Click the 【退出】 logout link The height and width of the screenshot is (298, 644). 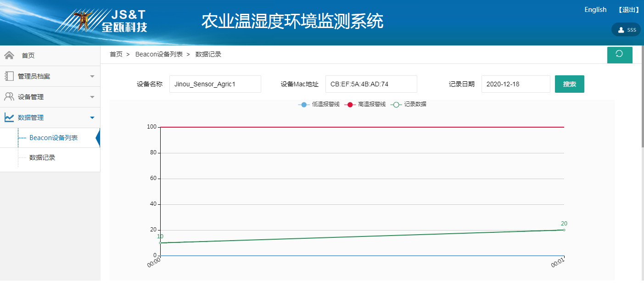click(x=628, y=10)
